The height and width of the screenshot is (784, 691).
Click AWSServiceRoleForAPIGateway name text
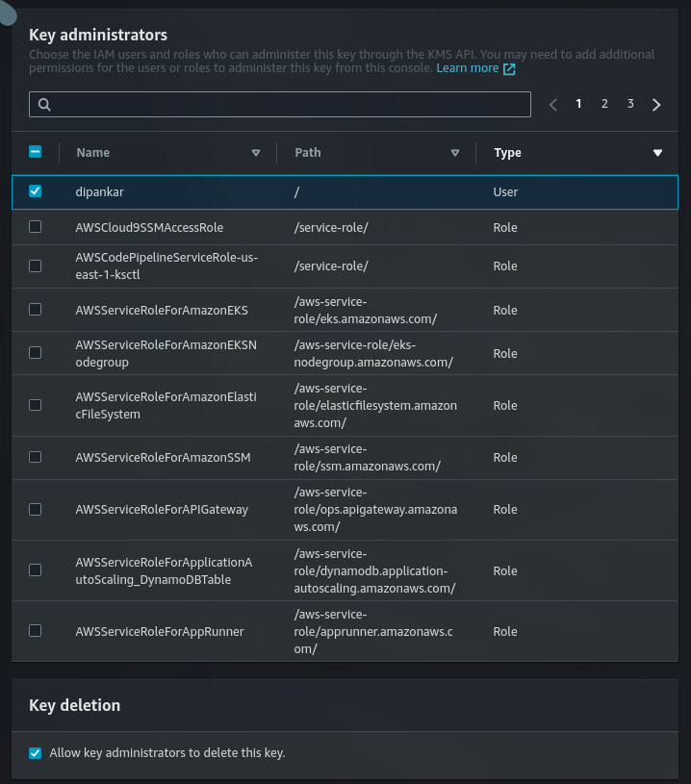162,510
